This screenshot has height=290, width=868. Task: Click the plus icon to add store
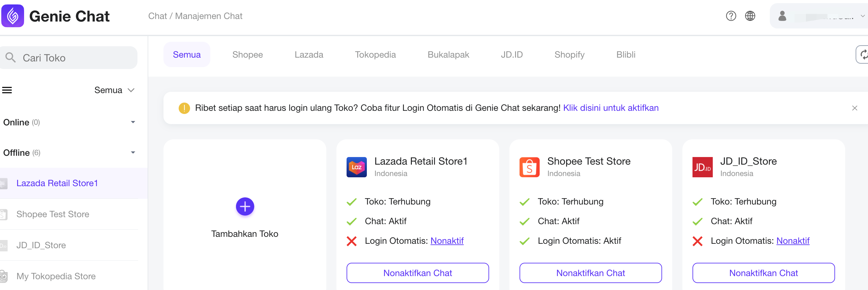[x=245, y=206]
